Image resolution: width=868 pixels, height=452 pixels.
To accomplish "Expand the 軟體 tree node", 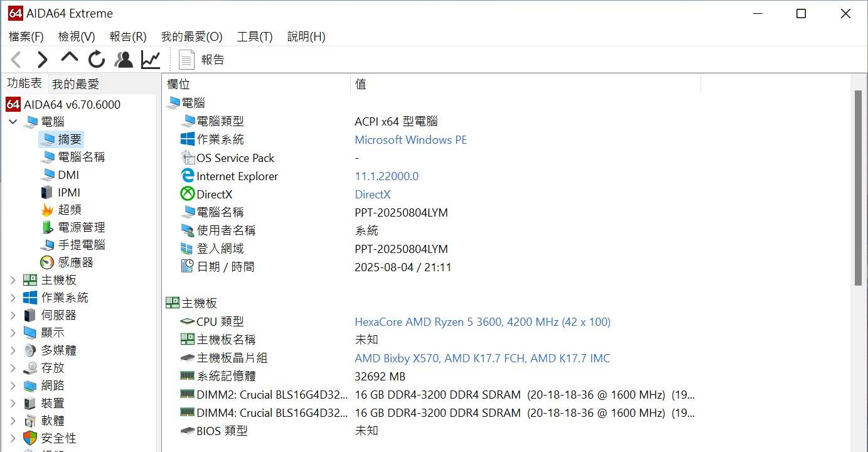I will coord(13,421).
